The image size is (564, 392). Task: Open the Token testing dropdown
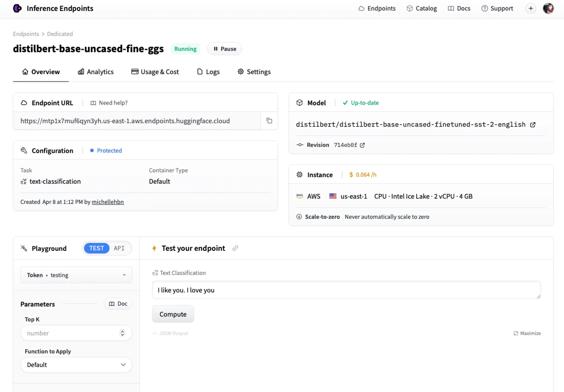pos(76,275)
